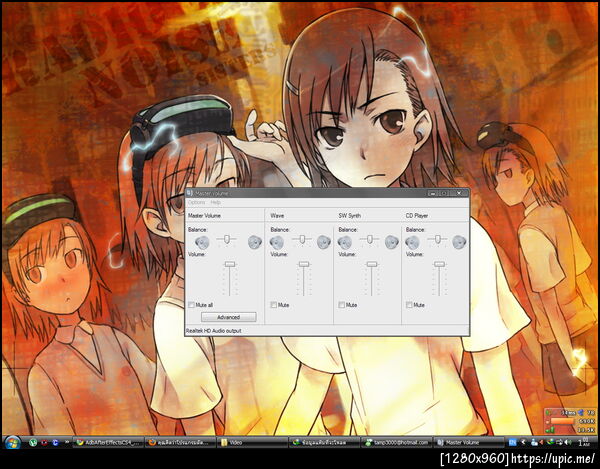This screenshot has height=469, width=600.
Task: Click the speaker volume tray icon
Action: pyautogui.click(x=568, y=442)
